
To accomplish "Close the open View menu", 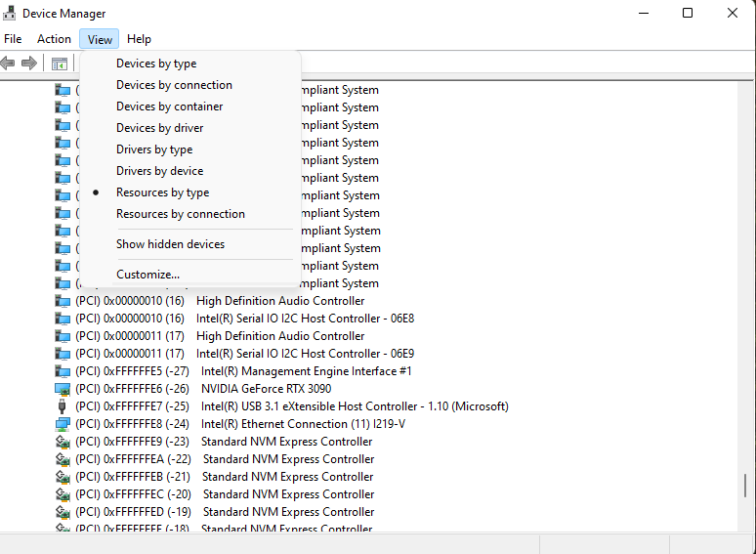I will click(x=100, y=39).
